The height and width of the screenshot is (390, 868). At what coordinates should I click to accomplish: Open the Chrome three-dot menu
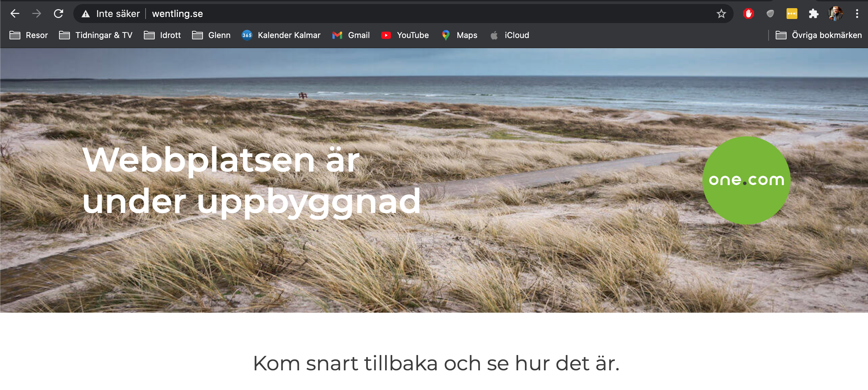tap(857, 14)
